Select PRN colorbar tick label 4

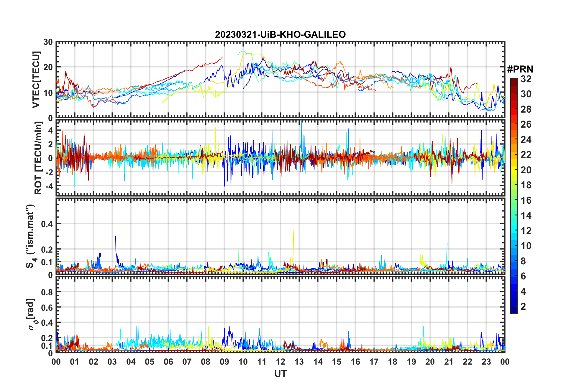(523, 291)
